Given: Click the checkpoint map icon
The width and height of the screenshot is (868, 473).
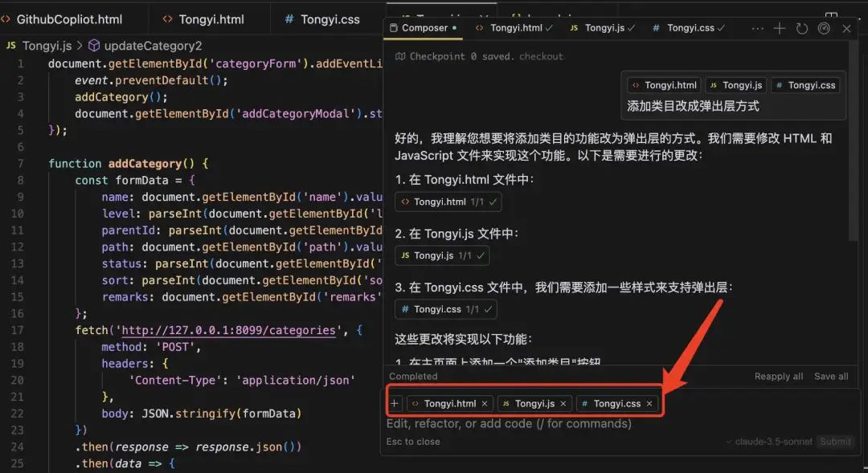Looking at the screenshot, I should 399,56.
